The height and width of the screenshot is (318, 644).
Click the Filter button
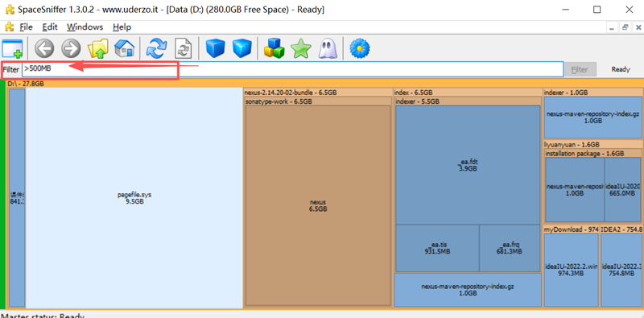(580, 69)
